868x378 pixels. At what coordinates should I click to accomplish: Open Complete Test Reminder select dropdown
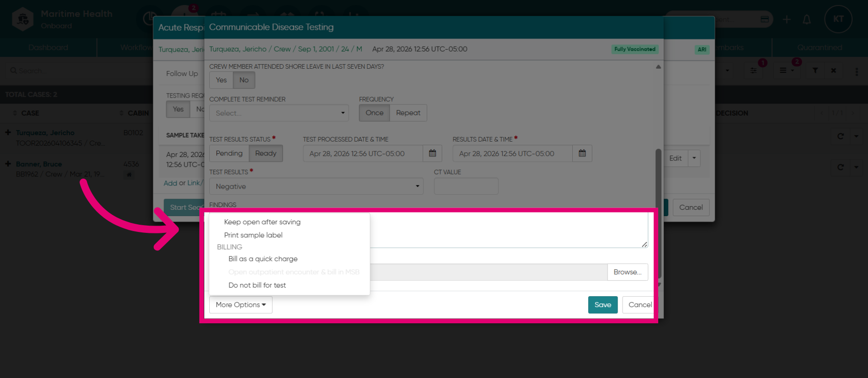279,113
